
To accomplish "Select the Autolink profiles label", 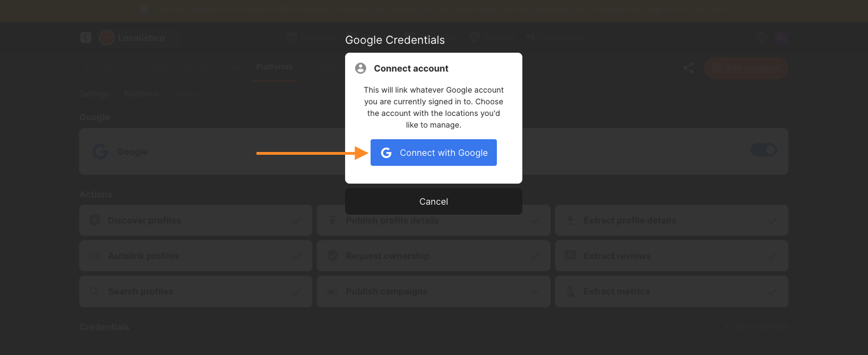I will coord(143,256).
